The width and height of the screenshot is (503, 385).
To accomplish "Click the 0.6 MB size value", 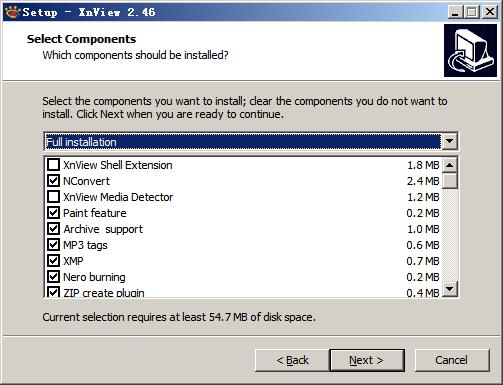I will click(x=423, y=245).
